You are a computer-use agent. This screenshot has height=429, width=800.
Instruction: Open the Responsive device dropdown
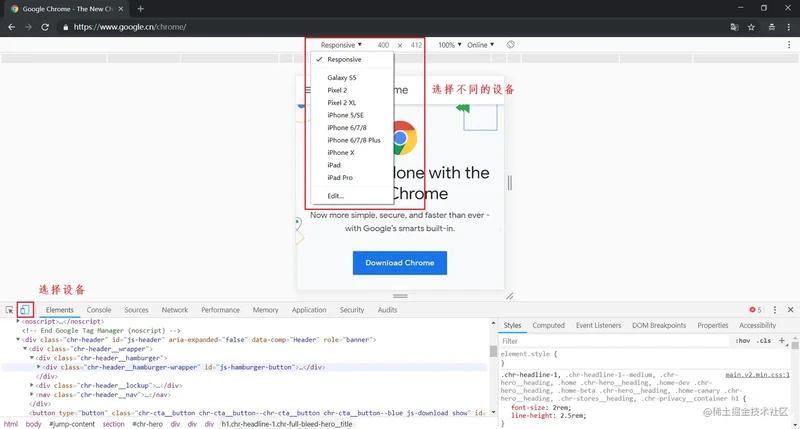click(x=341, y=45)
